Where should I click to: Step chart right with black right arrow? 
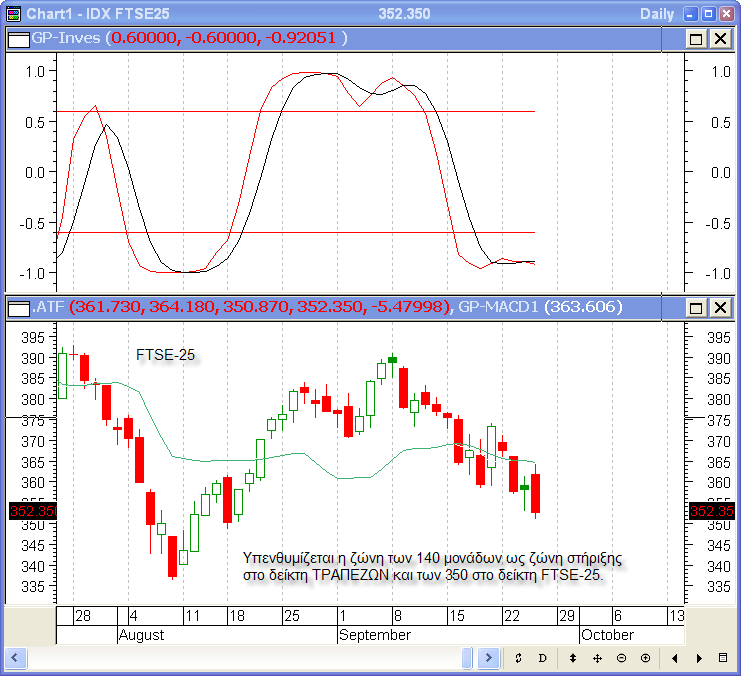tap(700, 658)
